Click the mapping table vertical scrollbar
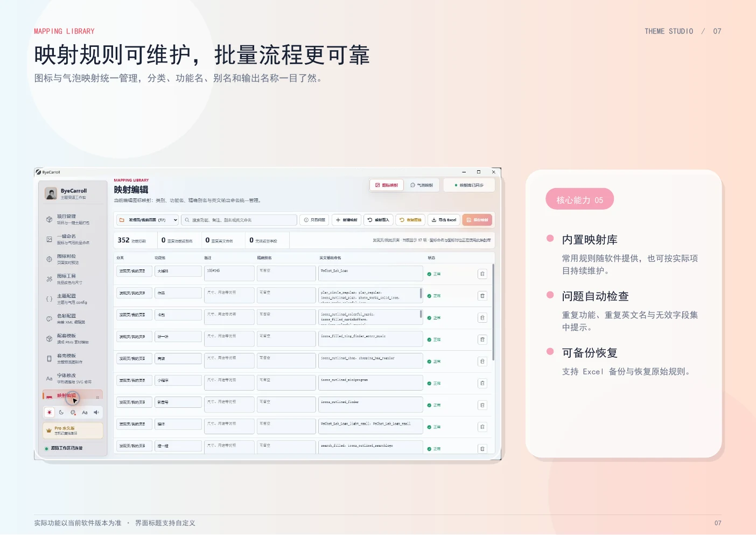The image size is (756, 535). [493, 312]
